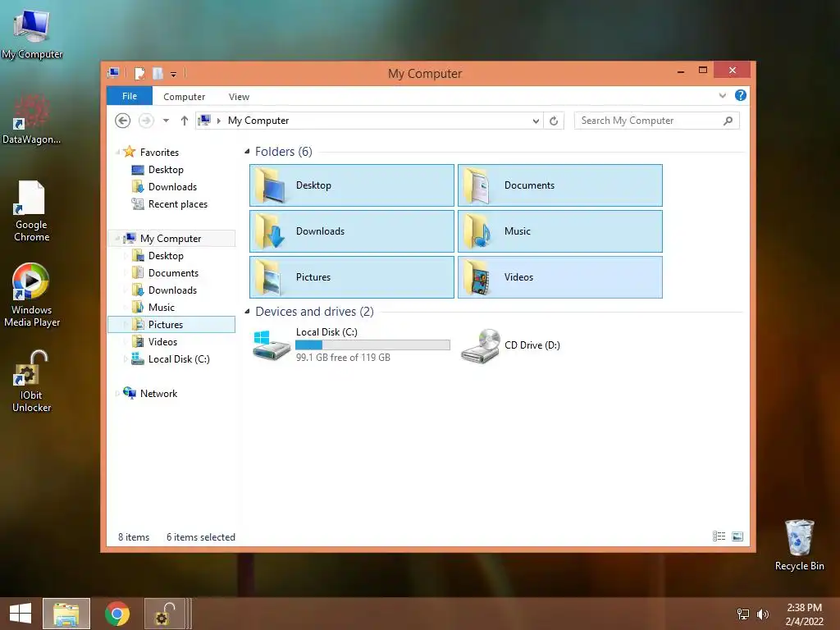Select Videos in navigation tree
Viewport: 840px width, 630px height.
[x=162, y=342]
